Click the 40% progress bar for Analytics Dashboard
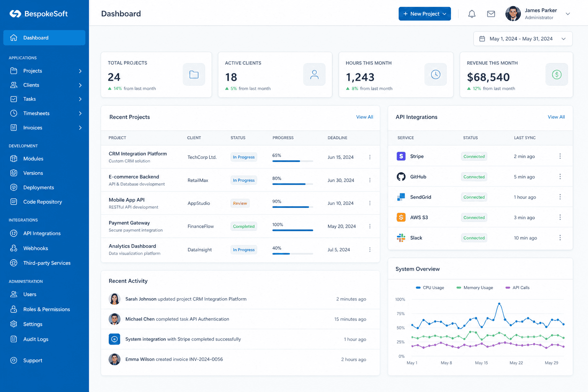The width and height of the screenshot is (588, 392). 293,254
